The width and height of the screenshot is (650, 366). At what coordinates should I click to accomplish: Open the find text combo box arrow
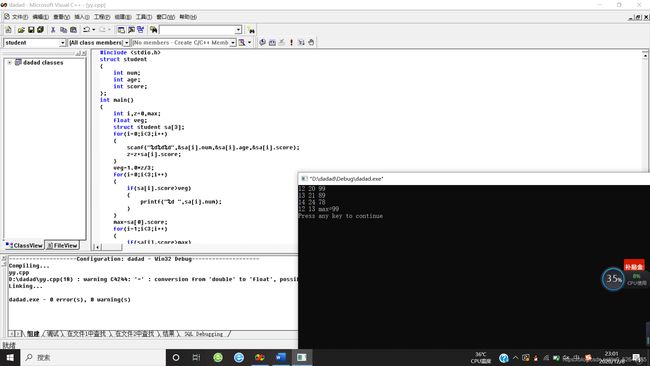[238, 30]
